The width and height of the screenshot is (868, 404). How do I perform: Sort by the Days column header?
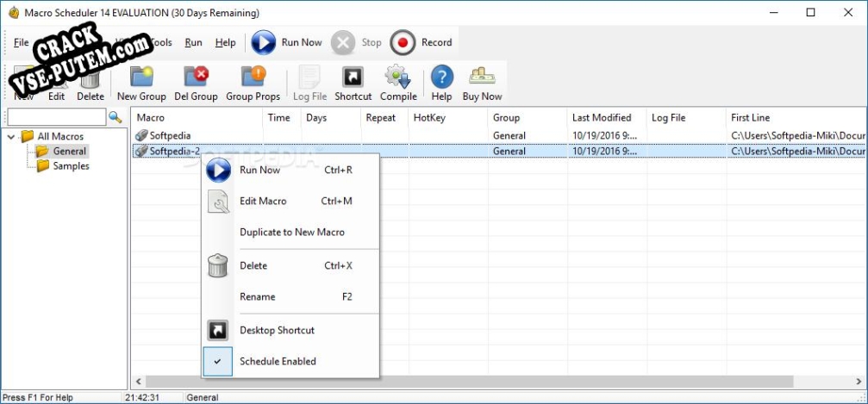(x=331, y=118)
